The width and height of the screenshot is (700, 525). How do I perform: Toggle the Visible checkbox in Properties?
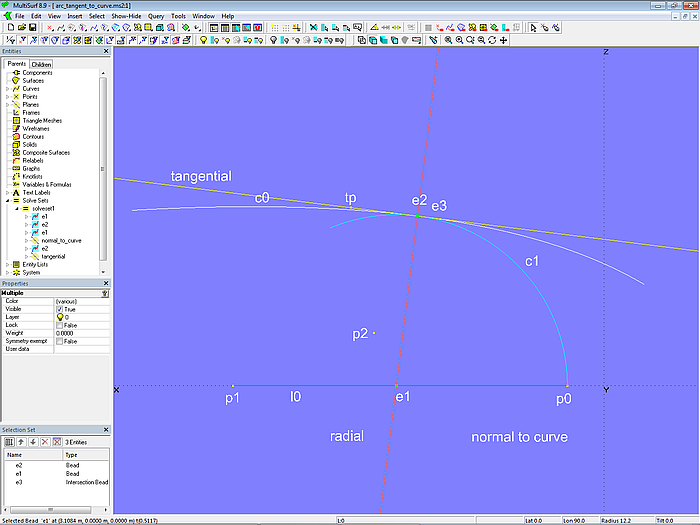point(60,309)
